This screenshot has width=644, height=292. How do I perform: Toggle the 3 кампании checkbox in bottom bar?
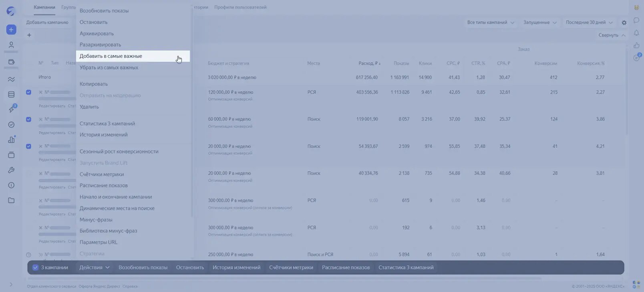click(x=35, y=268)
